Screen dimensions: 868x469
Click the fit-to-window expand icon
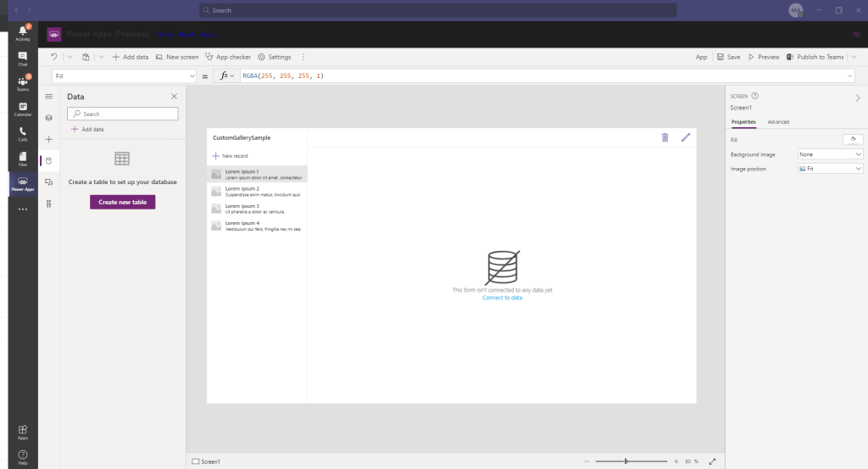tap(712, 461)
